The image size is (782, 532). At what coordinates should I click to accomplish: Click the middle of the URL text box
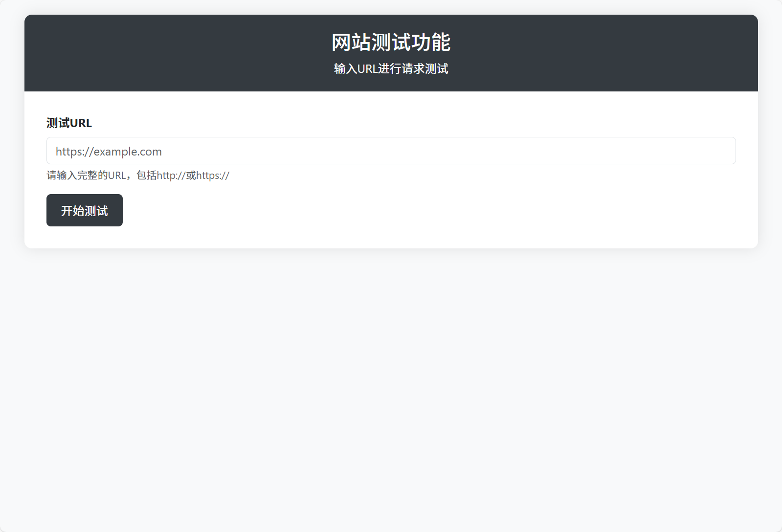[391, 151]
